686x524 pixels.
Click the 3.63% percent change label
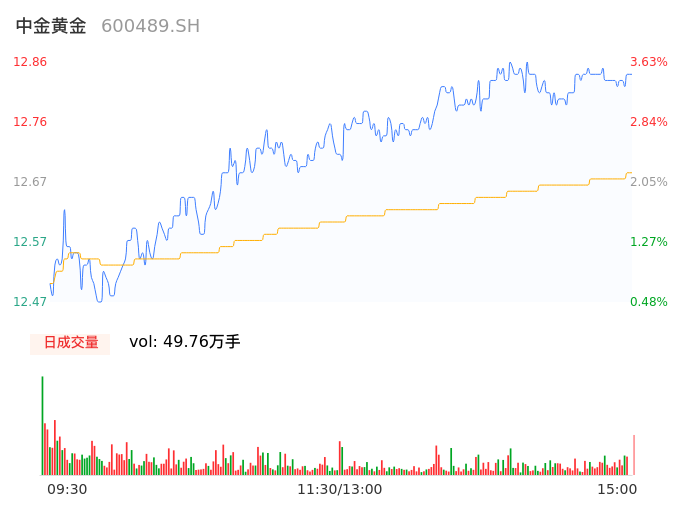tap(649, 62)
